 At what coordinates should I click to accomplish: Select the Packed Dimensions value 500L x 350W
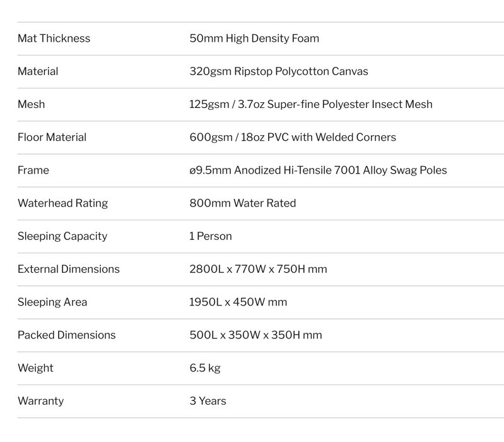(255, 335)
